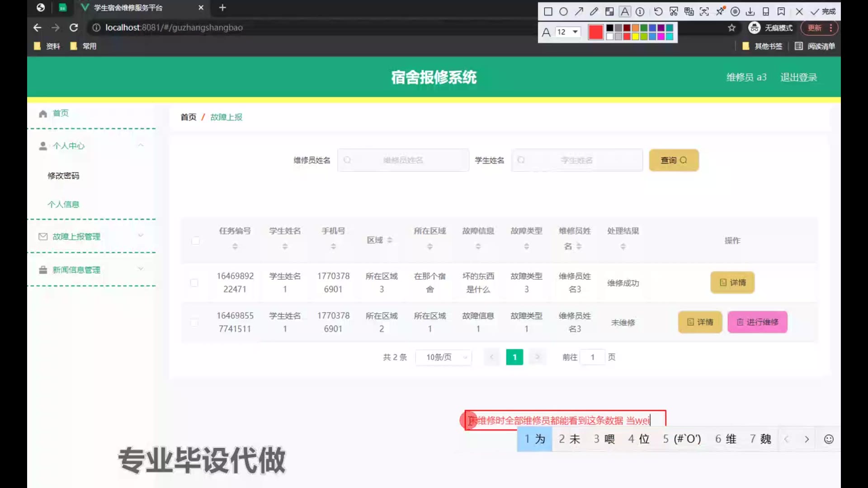Screen dimensions: 868x488
Task: Click the send-to-phone icon
Action: [x=766, y=12]
